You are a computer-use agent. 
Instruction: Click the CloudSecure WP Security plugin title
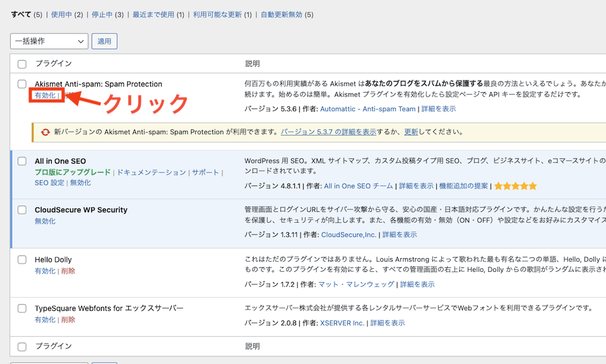(81, 210)
